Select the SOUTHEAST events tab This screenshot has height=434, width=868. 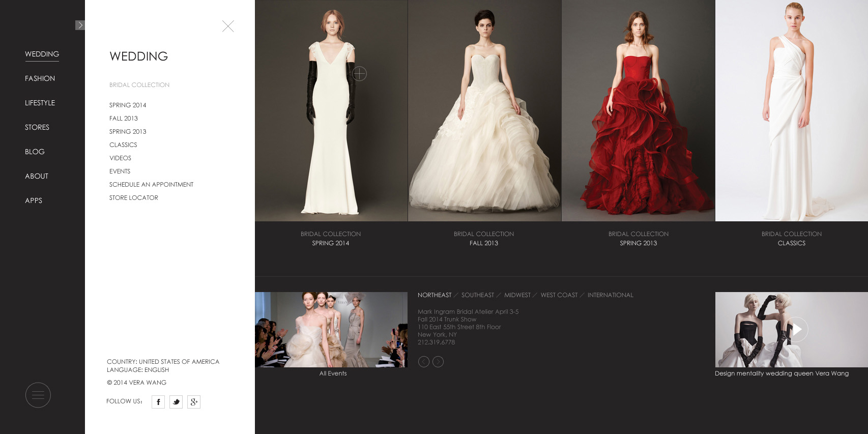pyautogui.click(x=478, y=295)
